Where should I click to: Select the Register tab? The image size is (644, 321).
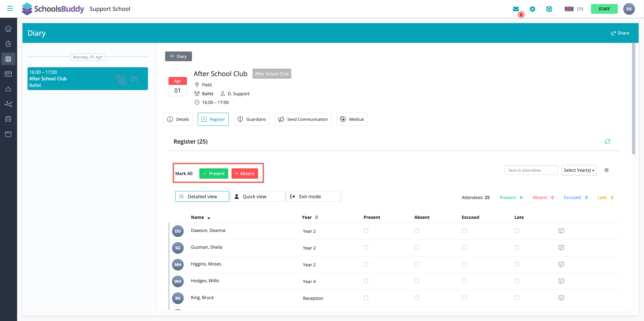(213, 119)
